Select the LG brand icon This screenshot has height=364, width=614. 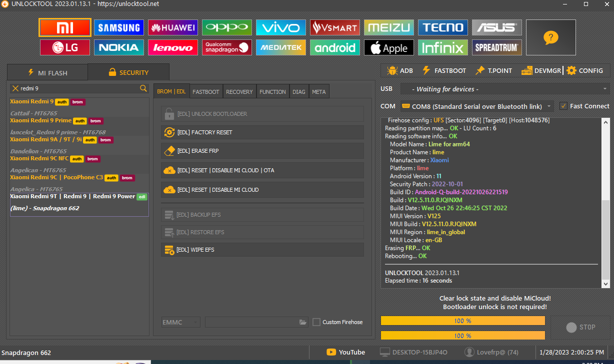(x=65, y=47)
